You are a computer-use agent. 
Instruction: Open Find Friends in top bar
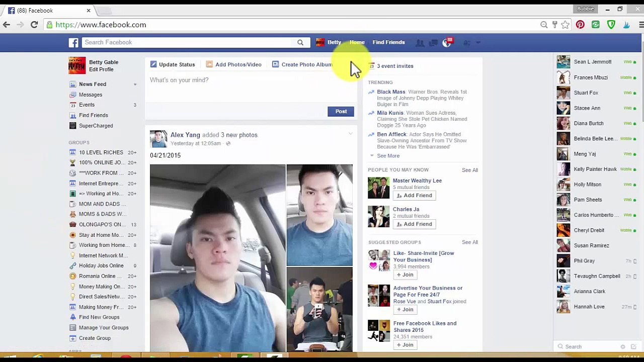click(x=388, y=43)
